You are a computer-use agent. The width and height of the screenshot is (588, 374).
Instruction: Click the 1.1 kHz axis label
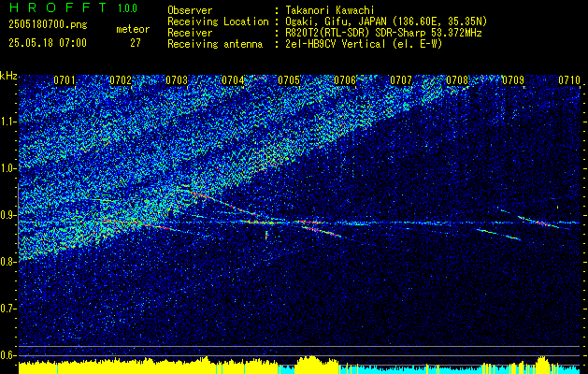point(8,122)
